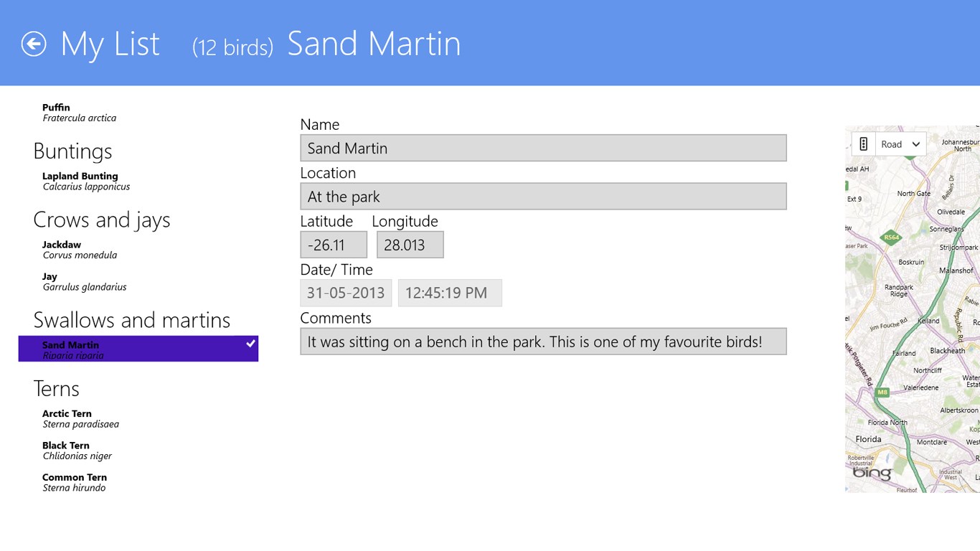Click the time field showing 12:45:19 PM
This screenshot has height=551, width=980.
pyautogui.click(x=450, y=293)
